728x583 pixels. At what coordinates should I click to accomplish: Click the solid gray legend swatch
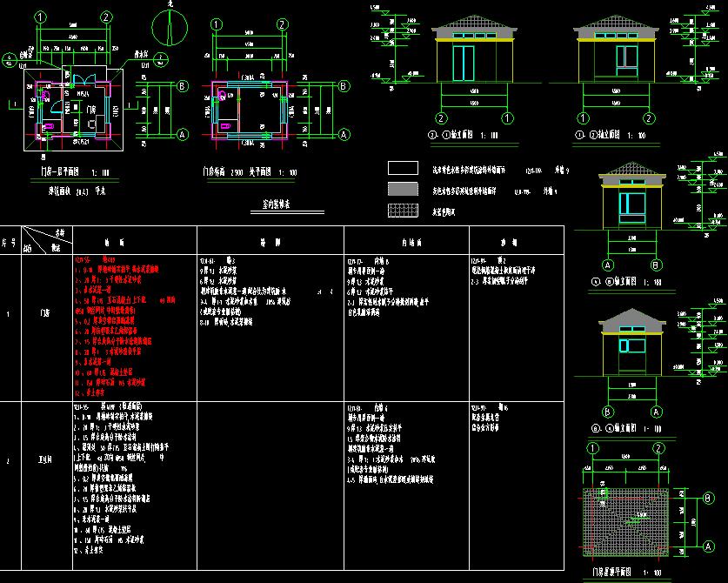[x=401, y=190]
